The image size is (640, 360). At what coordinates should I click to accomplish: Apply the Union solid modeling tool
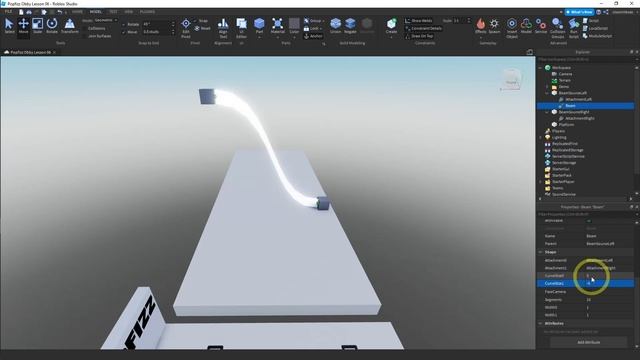[336, 26]
